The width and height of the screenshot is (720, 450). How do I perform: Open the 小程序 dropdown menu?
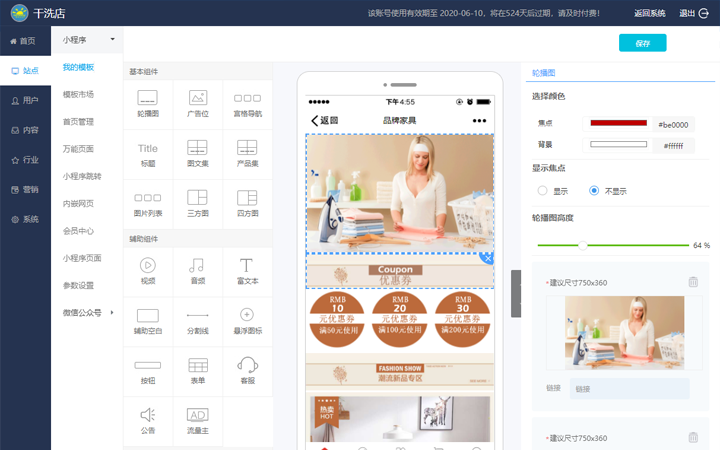click(87, 40)
